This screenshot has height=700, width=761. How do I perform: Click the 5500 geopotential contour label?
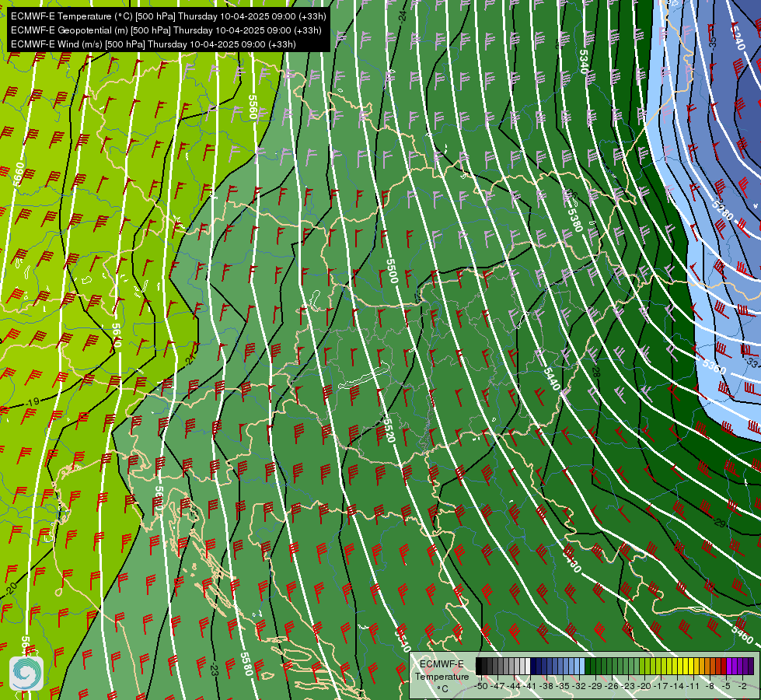pos(392,271)
